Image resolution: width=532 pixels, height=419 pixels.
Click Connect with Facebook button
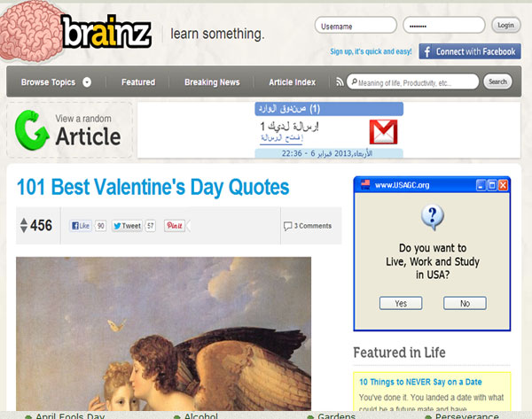click(x=470, y=51)
